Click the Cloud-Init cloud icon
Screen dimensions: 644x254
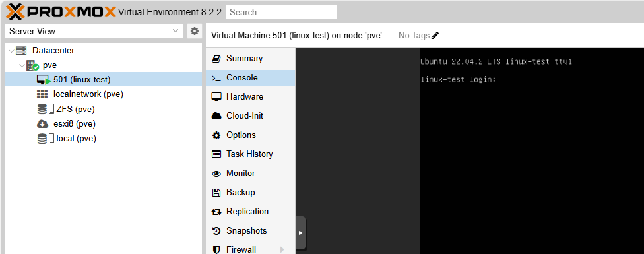[x=216, y=116]
